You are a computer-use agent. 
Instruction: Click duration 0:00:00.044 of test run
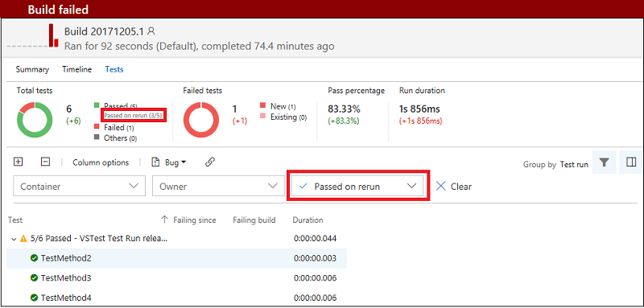(x=315, y=238)
